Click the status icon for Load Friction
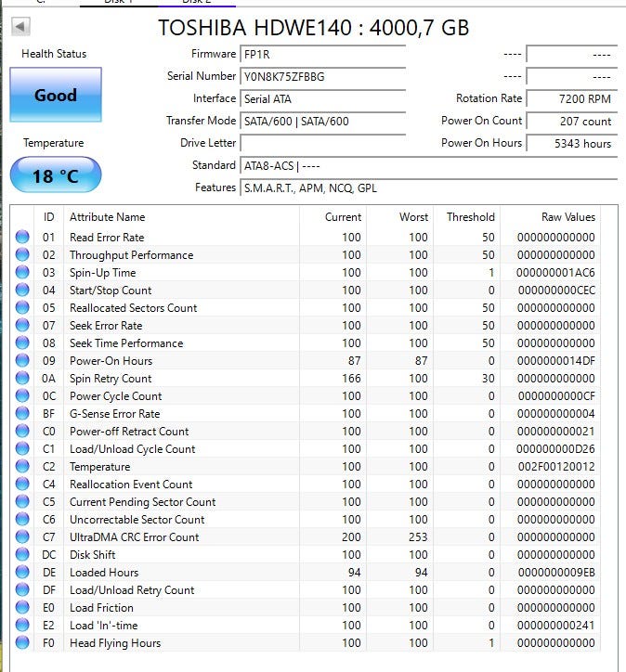This screenshot has width=626, height=672. [22, 607]
